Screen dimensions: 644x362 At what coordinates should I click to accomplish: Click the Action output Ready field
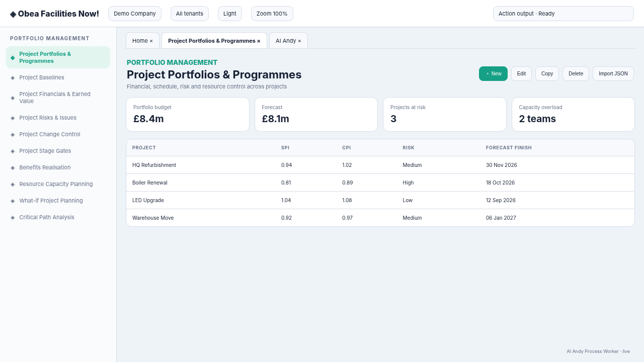(563, 14)
